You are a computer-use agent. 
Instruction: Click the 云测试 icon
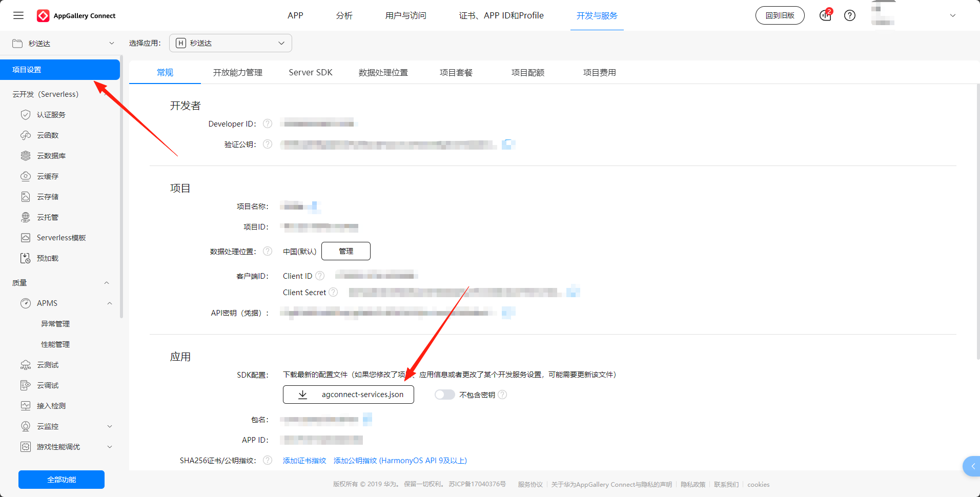click(26, 365)
